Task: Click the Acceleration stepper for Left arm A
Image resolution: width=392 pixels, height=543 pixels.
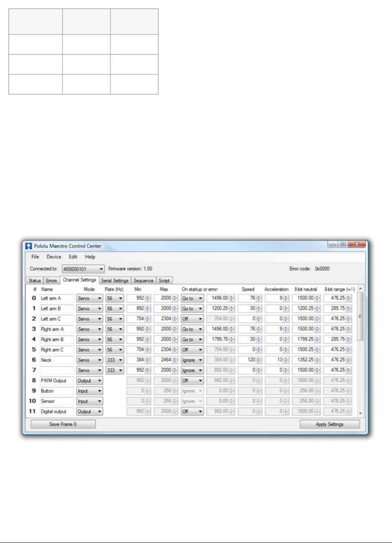Action: point(286,298)
